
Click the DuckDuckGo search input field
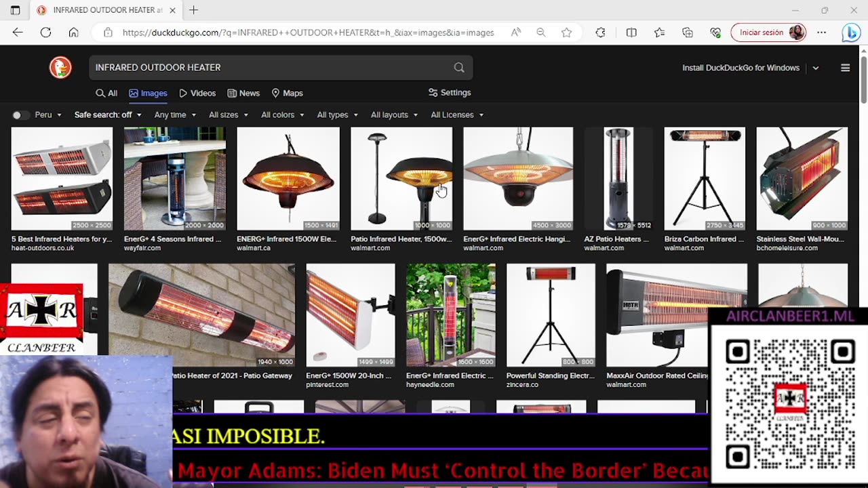coord(271,67)
